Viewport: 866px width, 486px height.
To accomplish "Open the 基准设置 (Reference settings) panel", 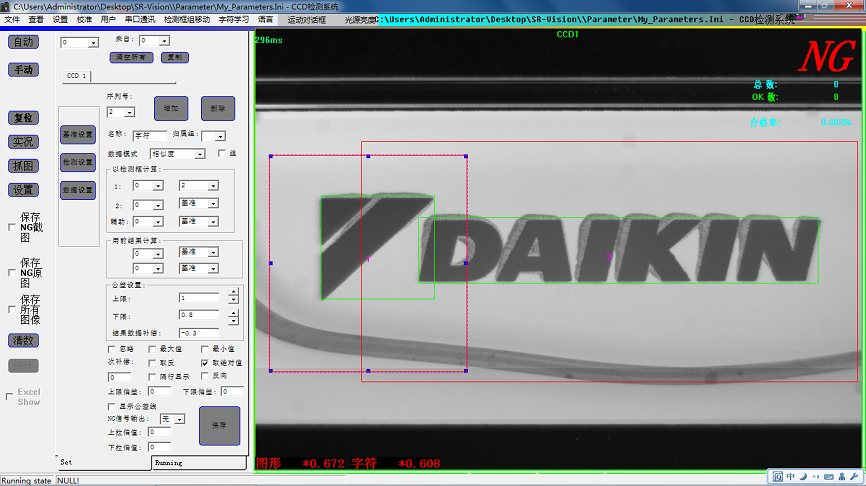I will pos(77,134).
